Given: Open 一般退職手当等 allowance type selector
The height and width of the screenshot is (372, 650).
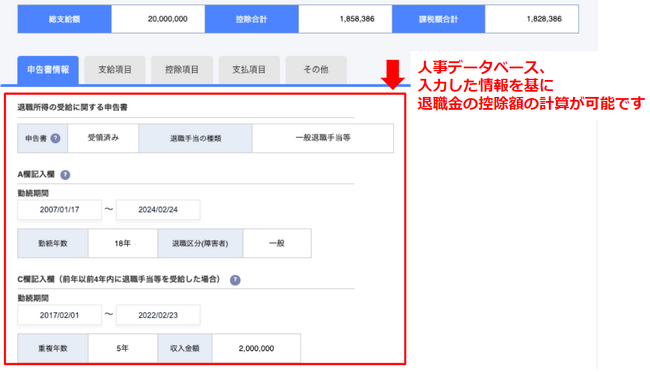Looking at the screenshot, I should point(323,138).
